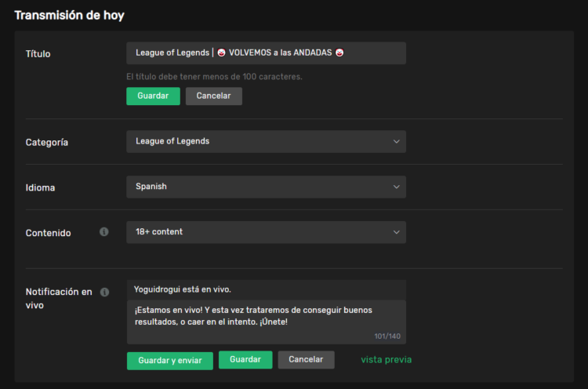
Task: Click the last emoji after ANDADAS in title
Action: point(339,53)
